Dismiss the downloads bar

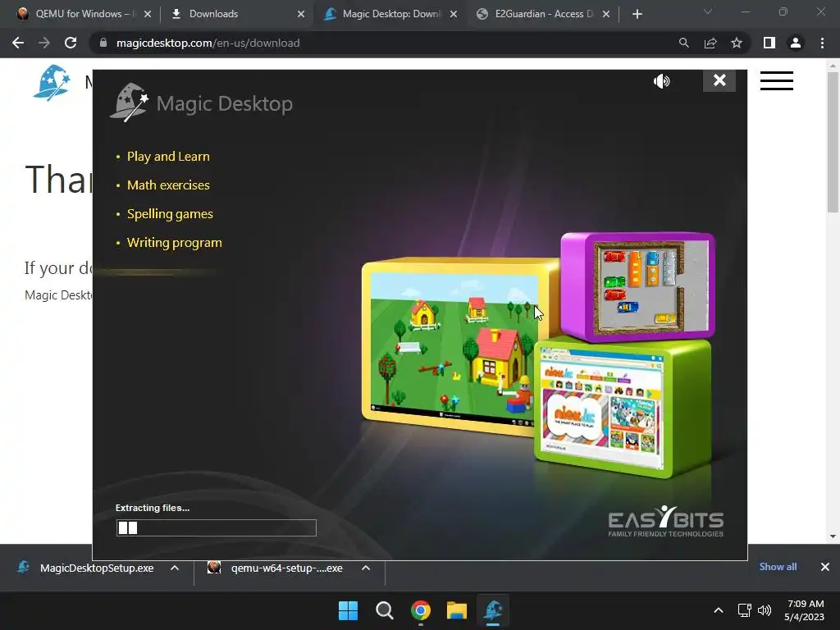pyautogui.click(x=825, y=567)
